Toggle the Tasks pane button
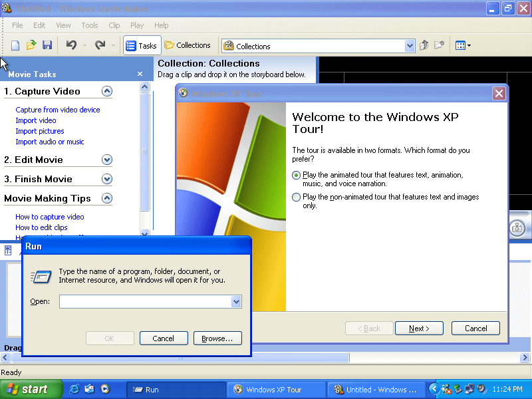The height and width of the screenshot is (399, 532). [x=142, y=45]
